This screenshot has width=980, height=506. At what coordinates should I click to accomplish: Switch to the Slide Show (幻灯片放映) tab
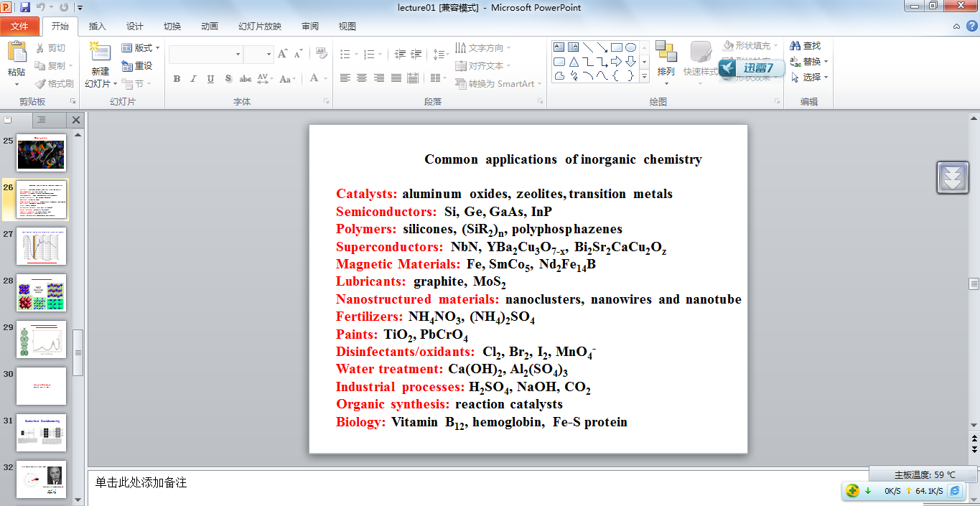(260, 27)
